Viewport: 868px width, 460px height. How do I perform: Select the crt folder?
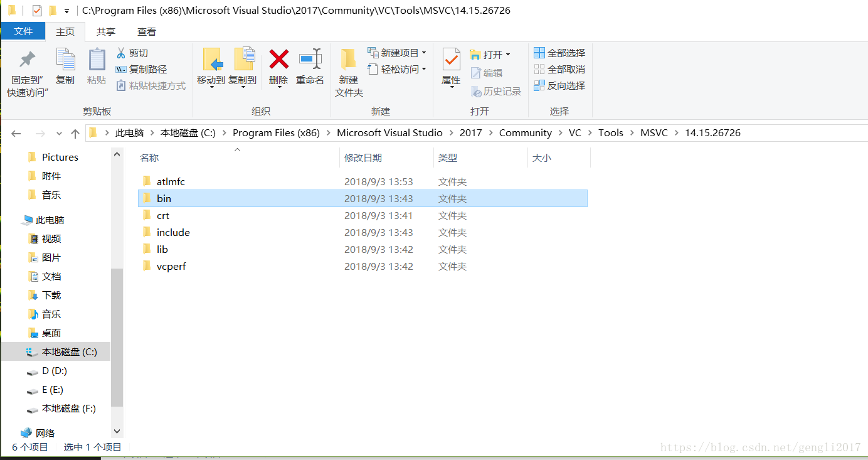(363, 215)
